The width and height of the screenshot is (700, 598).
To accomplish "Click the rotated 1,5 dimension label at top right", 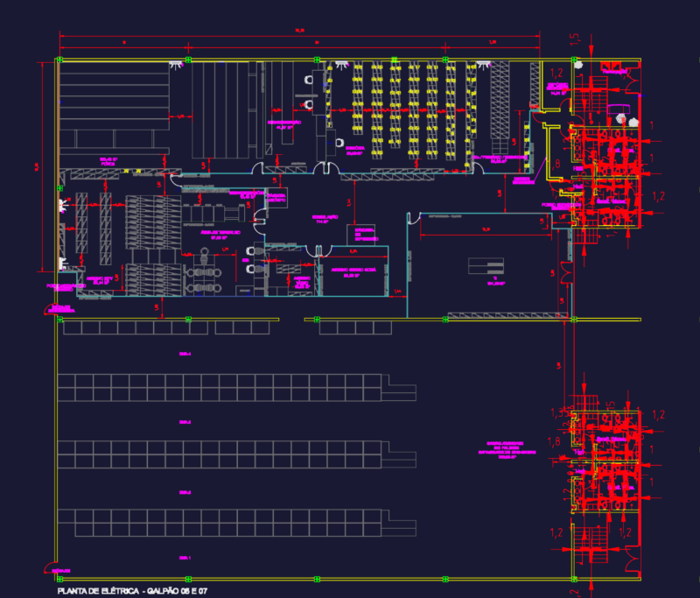I will [575, 39].
